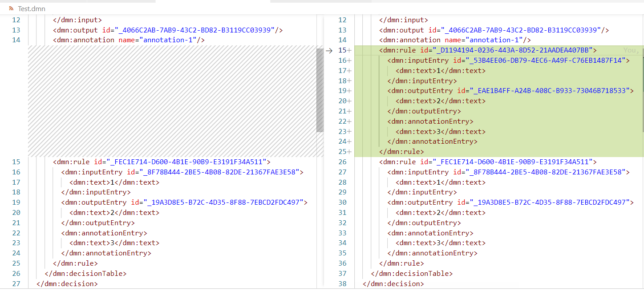This screenshot has height=291, width=644.
Task: Click line number 30 in modified pane
Action: click(x=342, y=202)
